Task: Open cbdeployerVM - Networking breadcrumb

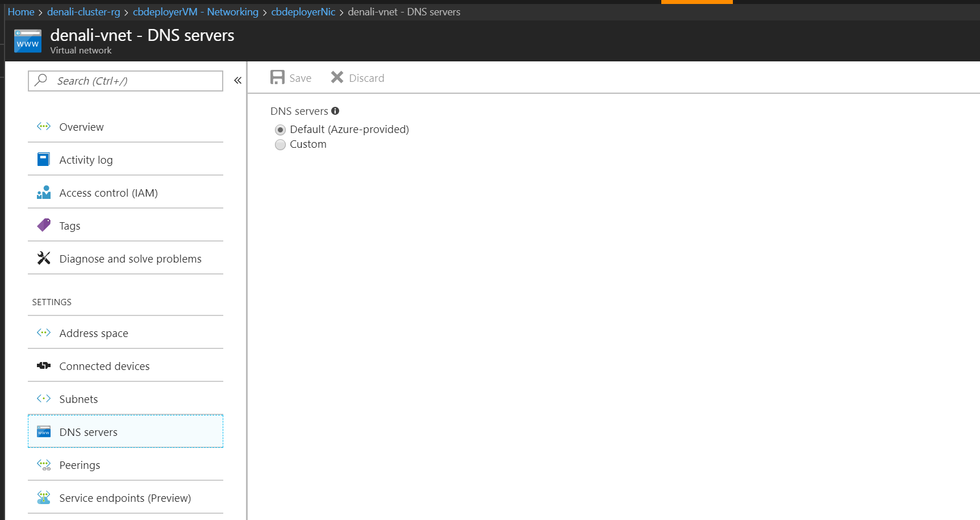Action: click(195, 12)
